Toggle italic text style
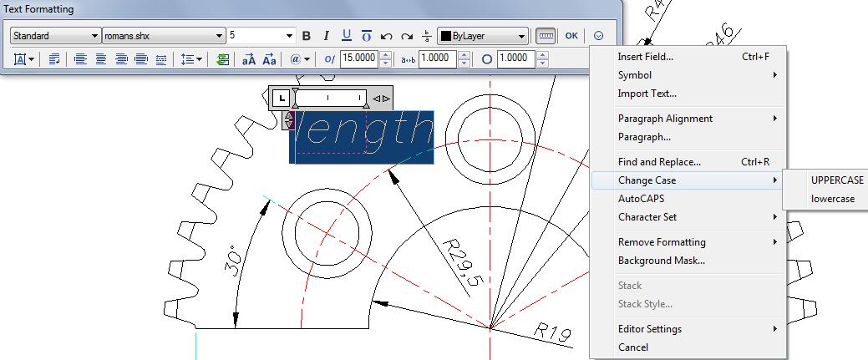This screenshot has height=360, width=868. coord(327,36)
